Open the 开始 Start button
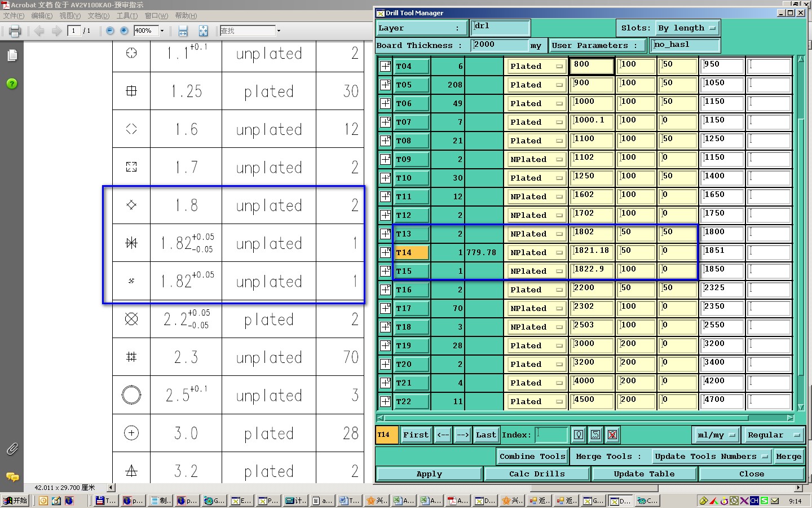 [15, 501]
